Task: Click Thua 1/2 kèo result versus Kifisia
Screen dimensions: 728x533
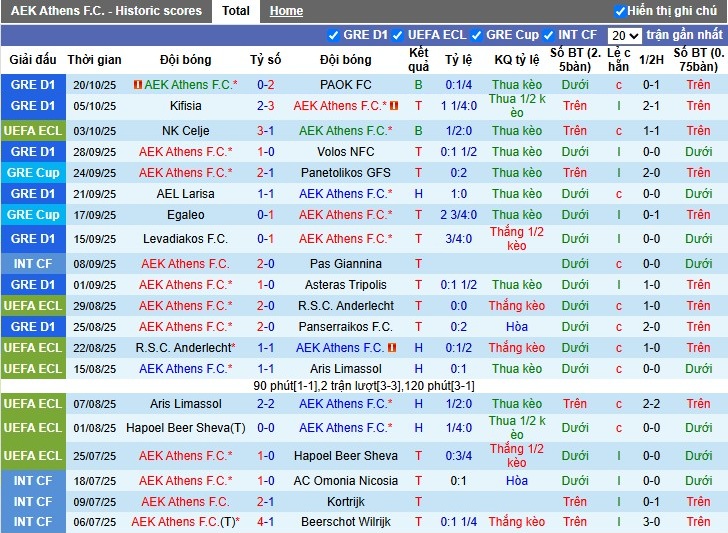Action: tap(517, 106)
